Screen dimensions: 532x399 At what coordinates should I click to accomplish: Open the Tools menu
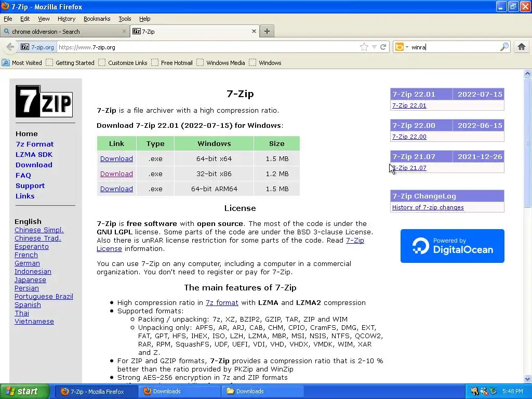(x=125, y=19)
